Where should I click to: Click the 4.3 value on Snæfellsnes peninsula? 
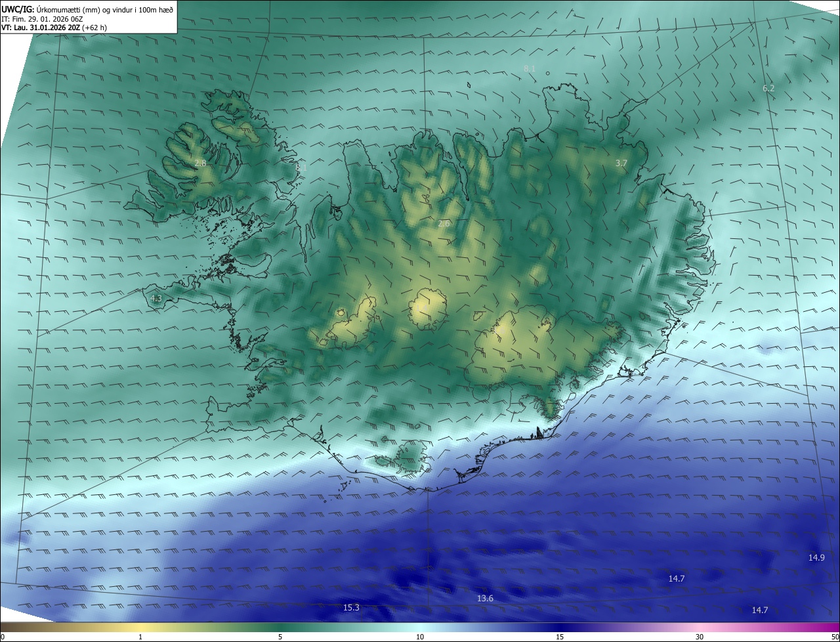click(156, 299)
